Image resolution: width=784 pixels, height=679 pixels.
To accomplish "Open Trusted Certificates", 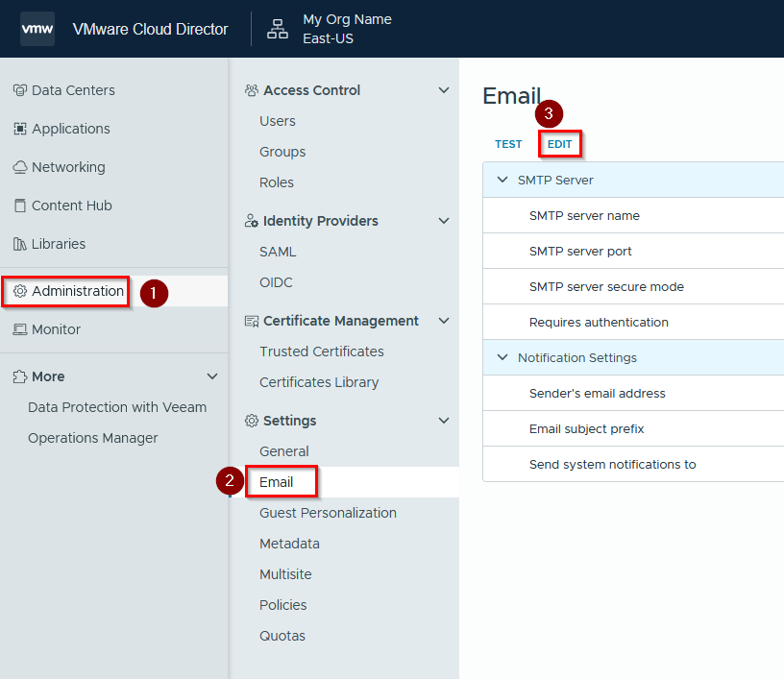I will pyautogui.click(x=322, y=352).
